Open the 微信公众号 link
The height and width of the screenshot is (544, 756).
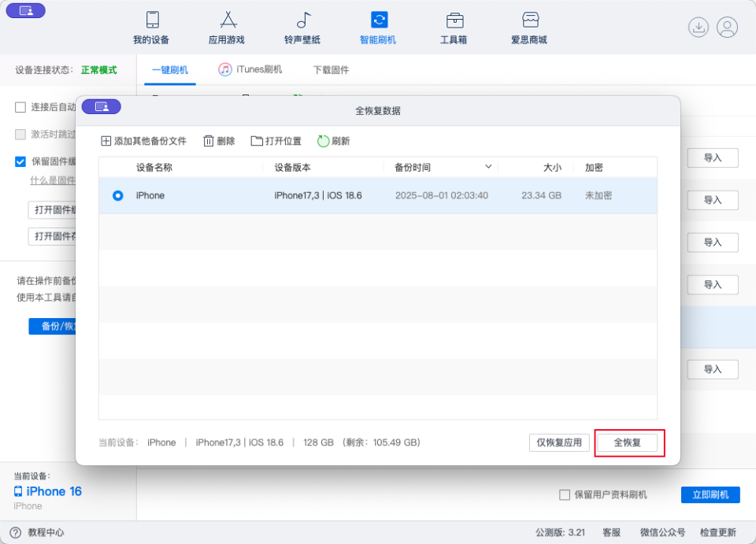click(x=662, y=532)
